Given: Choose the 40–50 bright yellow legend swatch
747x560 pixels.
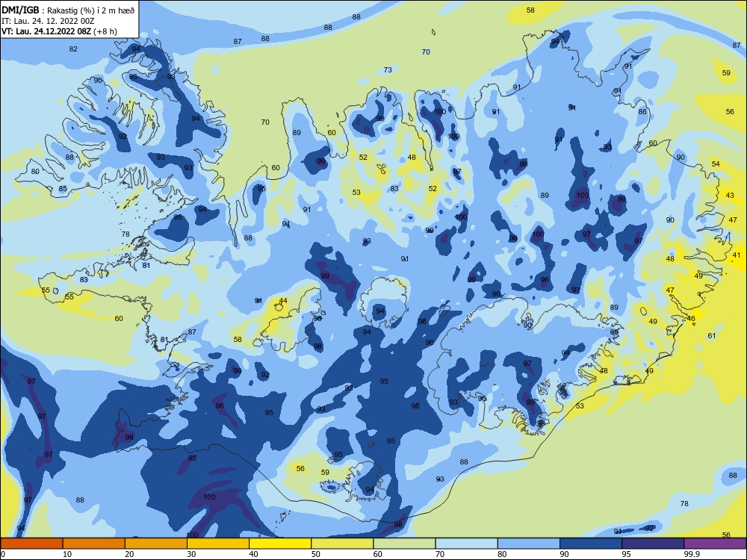Looking at the screenshot, I should click(x=280, y=544).
